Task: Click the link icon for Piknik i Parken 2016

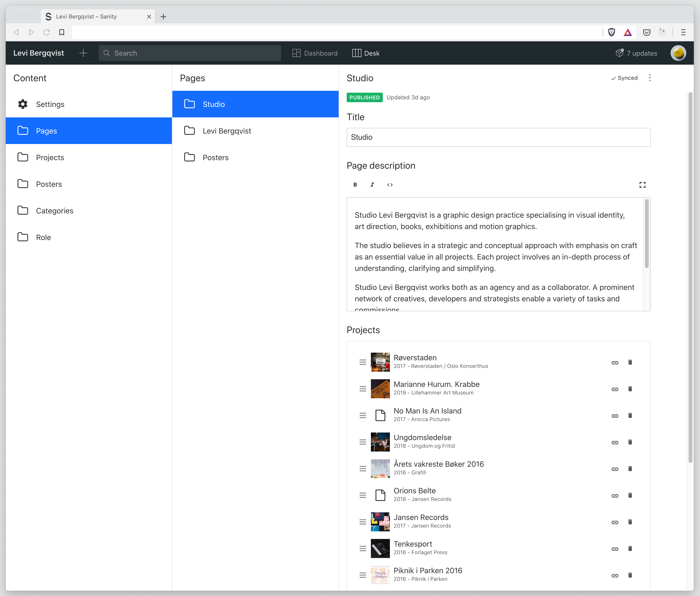Action: click(615, 575)
